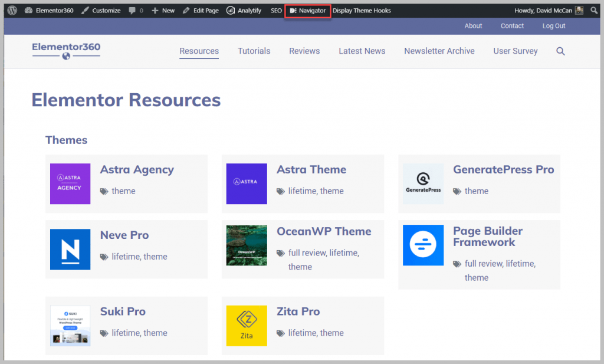
Task: Click the WordPress logo in the admin bar
Action: tap(11, 10)
